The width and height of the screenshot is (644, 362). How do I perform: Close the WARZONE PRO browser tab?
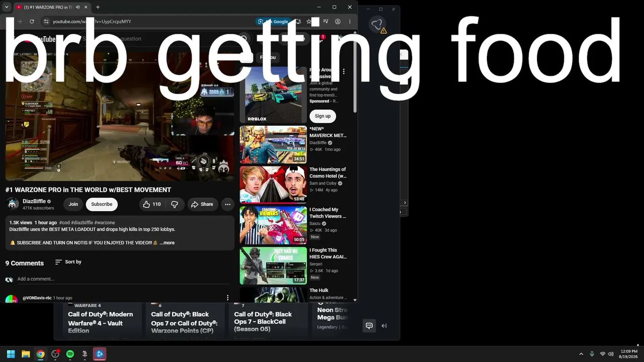86,7
